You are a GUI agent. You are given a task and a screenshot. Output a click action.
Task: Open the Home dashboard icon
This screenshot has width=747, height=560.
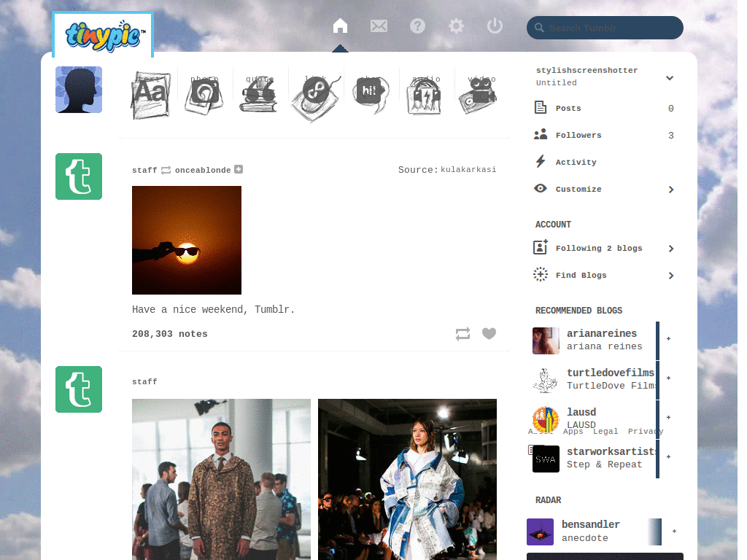[340, 26]
